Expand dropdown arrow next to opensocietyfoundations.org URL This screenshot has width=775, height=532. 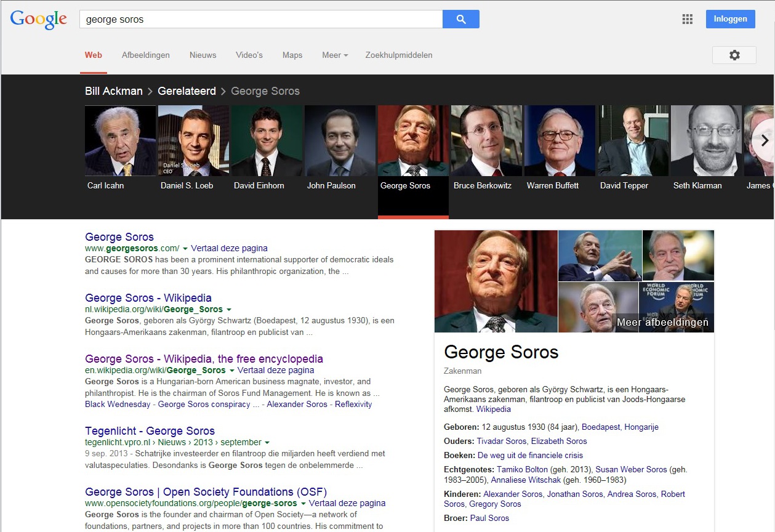point(303,504)
